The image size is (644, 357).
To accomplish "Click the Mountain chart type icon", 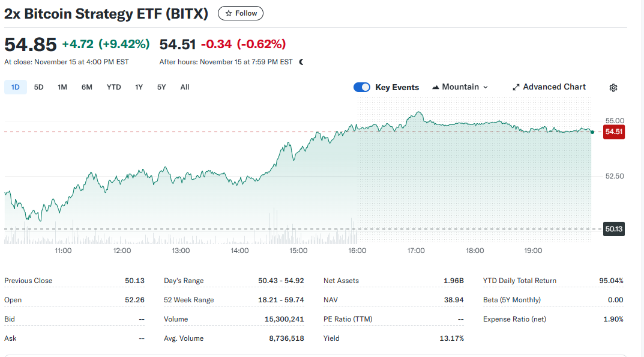I will (x=435, y=87).
